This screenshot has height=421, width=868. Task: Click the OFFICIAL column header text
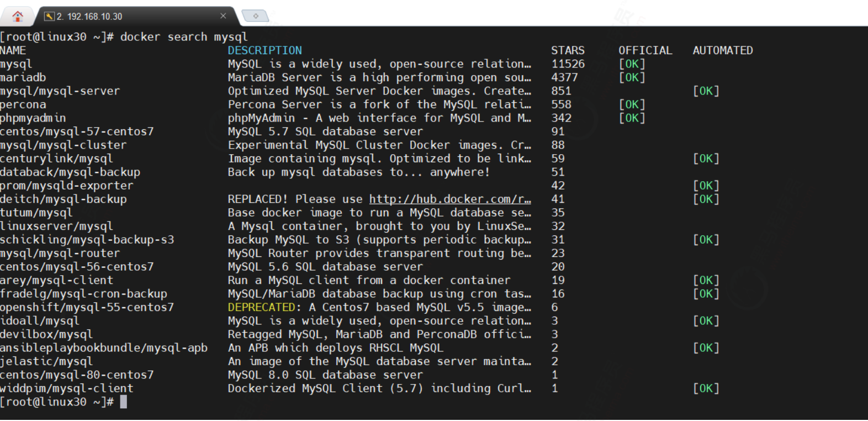645,50
